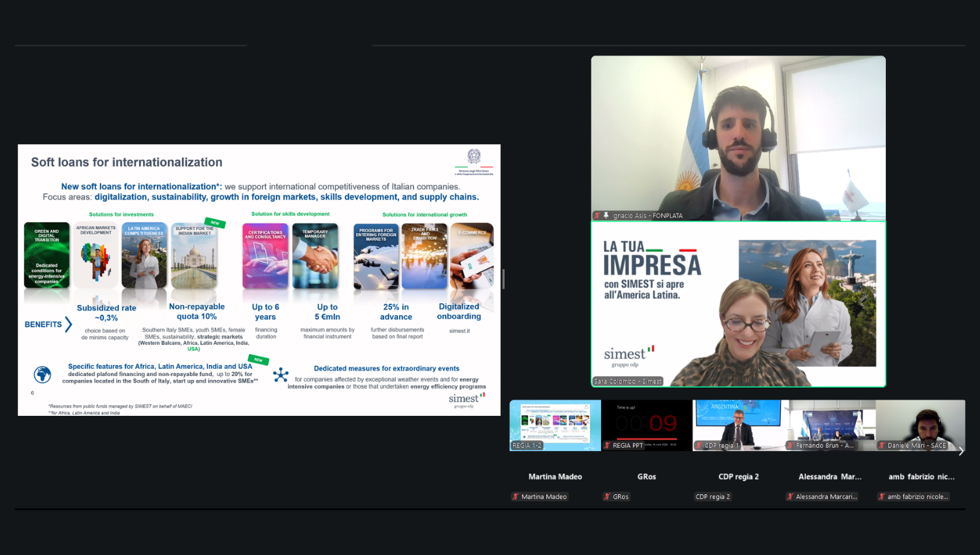This screenshot has height=555, width=980.
Task: Click the 'Ignacio Asis - FONPLATA' name label
Action: (647, 215)
